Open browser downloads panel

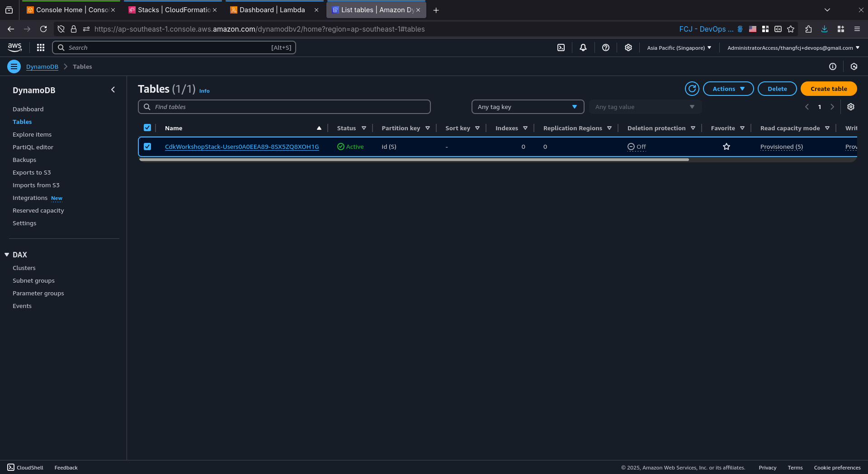coord(825,29)
